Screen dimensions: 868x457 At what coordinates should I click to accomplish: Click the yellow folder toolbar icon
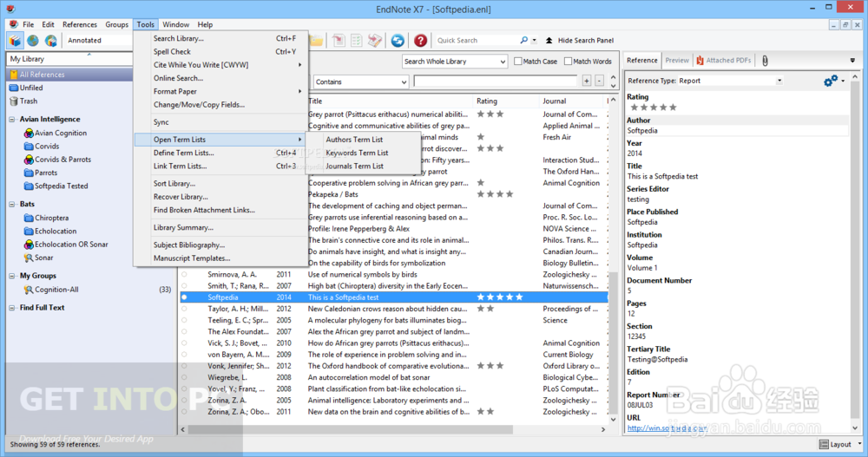pyautogui.click(x=316, y=41)
